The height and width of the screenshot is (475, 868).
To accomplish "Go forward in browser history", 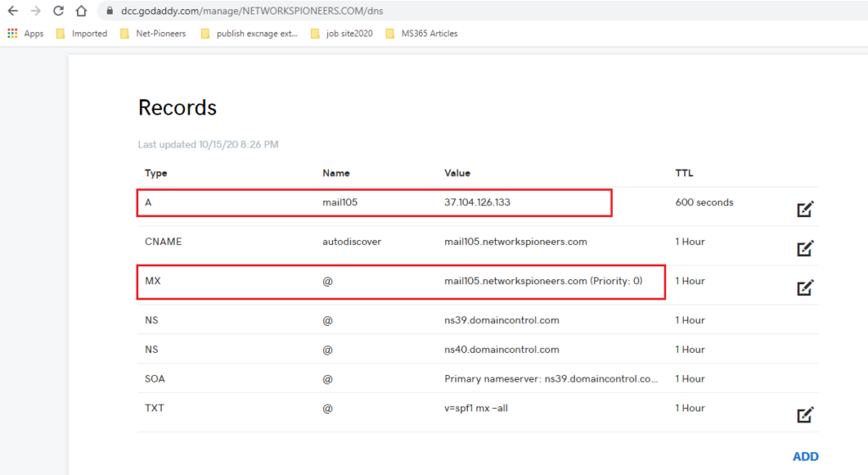I will [x=36, y=10].
